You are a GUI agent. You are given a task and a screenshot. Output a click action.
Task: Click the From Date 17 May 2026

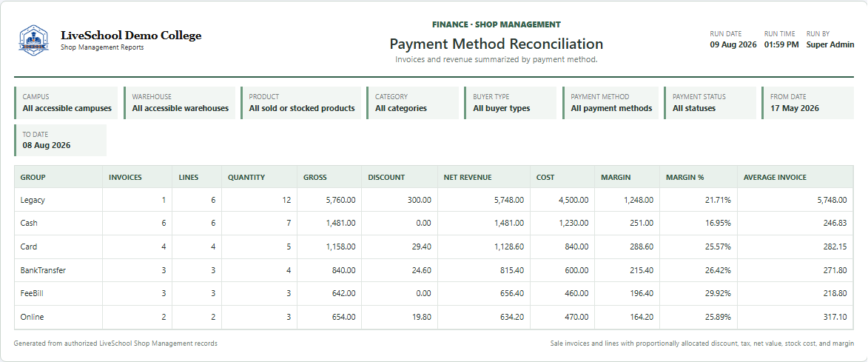pos(795,109)
